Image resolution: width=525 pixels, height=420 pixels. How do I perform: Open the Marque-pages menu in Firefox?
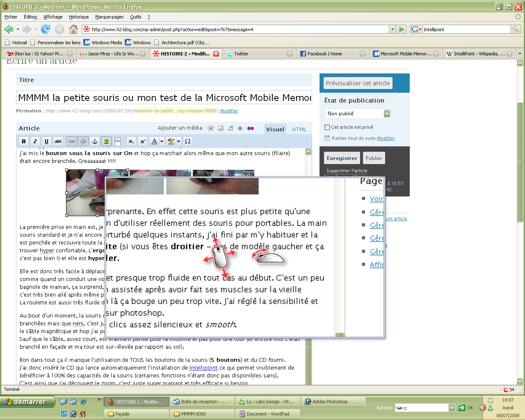109,17
